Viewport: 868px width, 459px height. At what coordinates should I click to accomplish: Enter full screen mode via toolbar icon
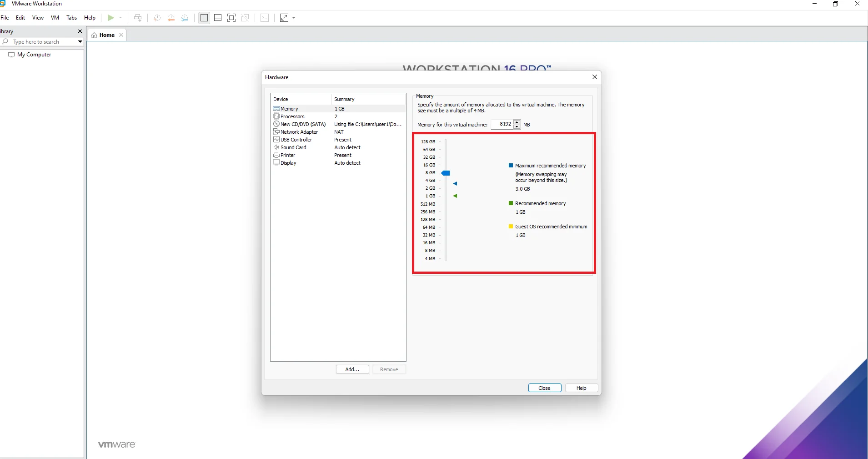[231, 18]
